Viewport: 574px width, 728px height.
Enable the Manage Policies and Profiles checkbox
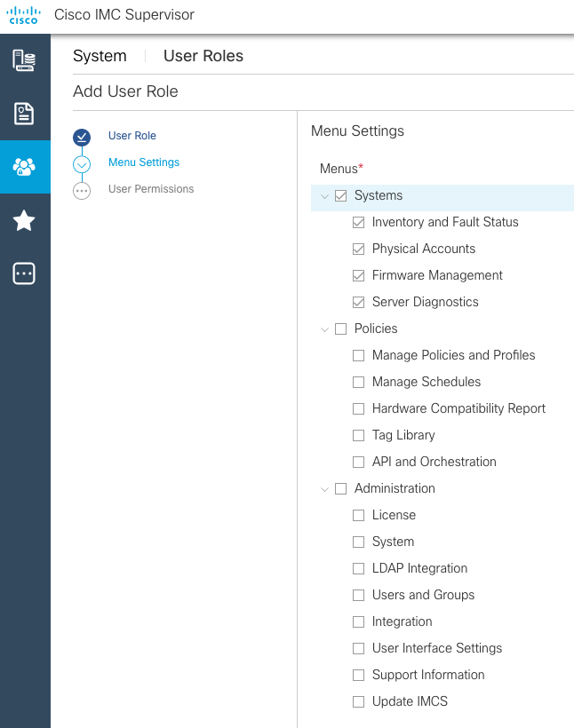pyautogui.click(x=358, y=355)
